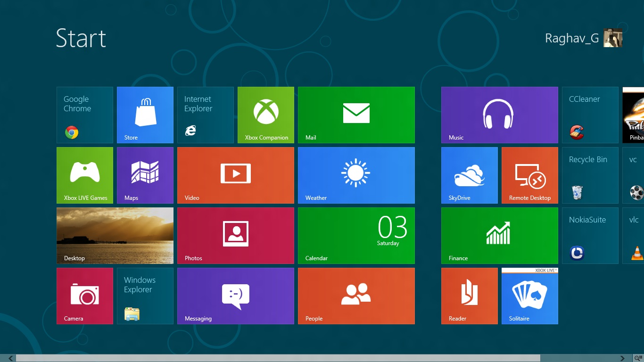Click the Raghav_G user name
Viewport: 644px width, 362px height.
point(572,38)
